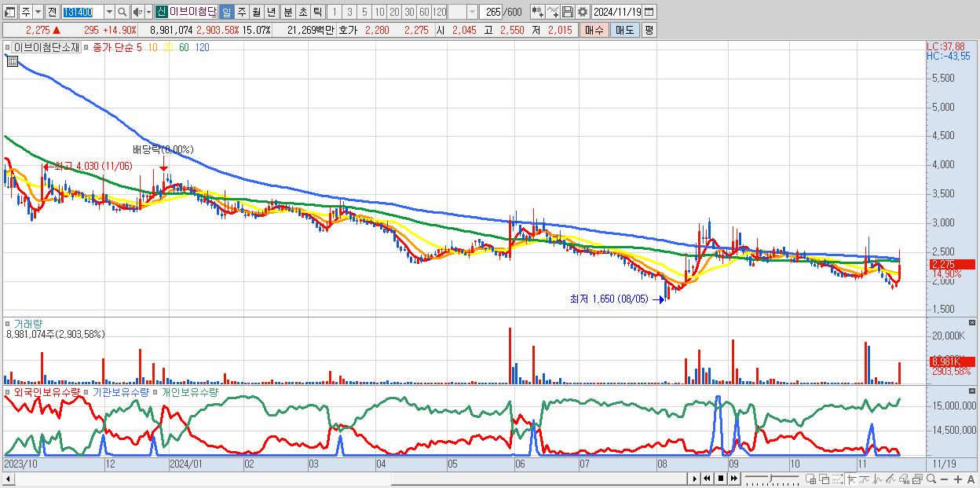
Task: Select the 틱 (tick) period toggle
Action: (x=317, y=12)
